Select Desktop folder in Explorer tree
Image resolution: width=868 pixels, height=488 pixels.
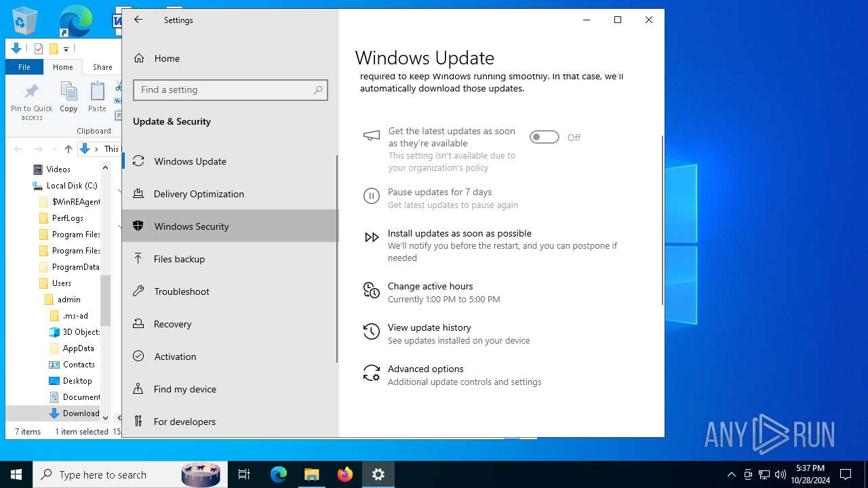77,381
